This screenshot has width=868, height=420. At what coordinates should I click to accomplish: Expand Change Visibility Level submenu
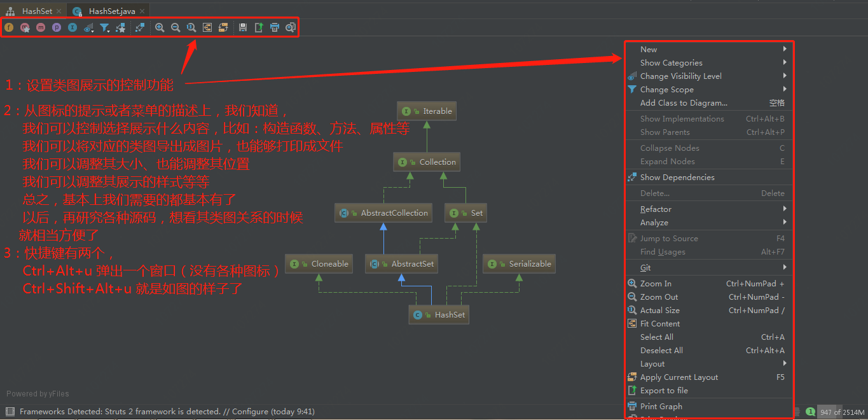coord(709,76)
